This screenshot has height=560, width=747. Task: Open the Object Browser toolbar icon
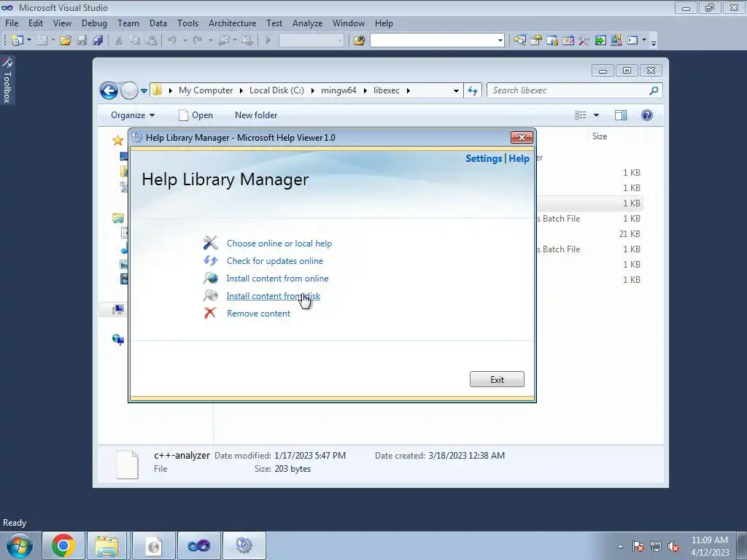pyautogui.click(x=568, y=41)
